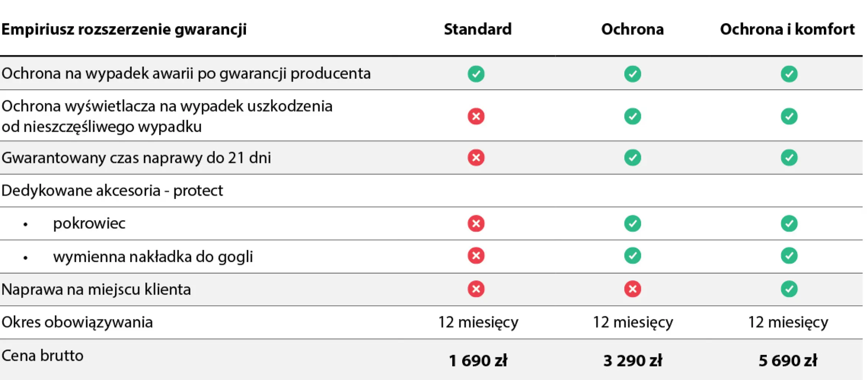Click green checkmark for Ochrona pokrowiec
868x380 pixels.
coord(632,224)
